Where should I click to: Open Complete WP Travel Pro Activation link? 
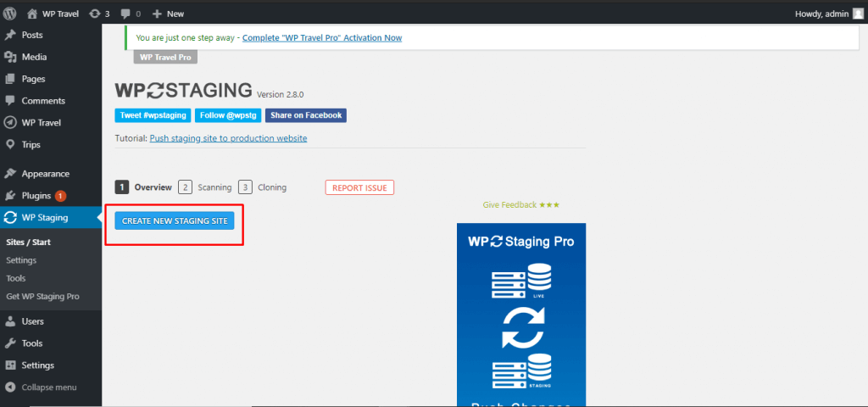pos(322,38)
